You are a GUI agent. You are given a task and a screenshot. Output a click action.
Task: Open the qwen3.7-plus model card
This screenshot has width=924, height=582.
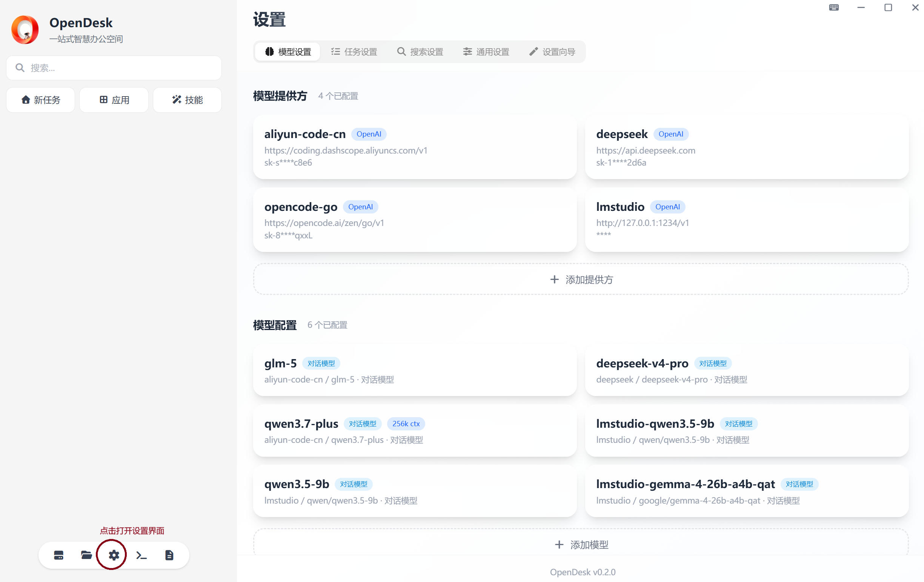coord(415,430)
